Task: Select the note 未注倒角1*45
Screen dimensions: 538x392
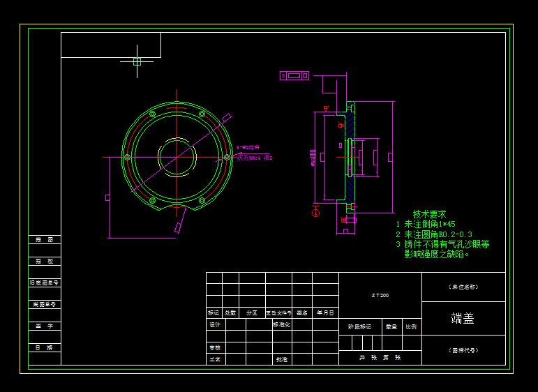Action: coord(430,225)
